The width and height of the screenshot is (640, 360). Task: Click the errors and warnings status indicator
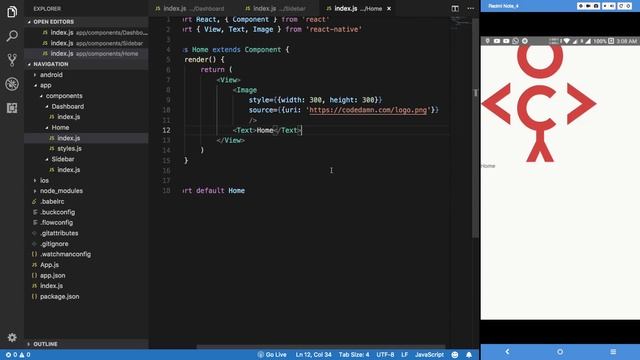click(18, 355)
